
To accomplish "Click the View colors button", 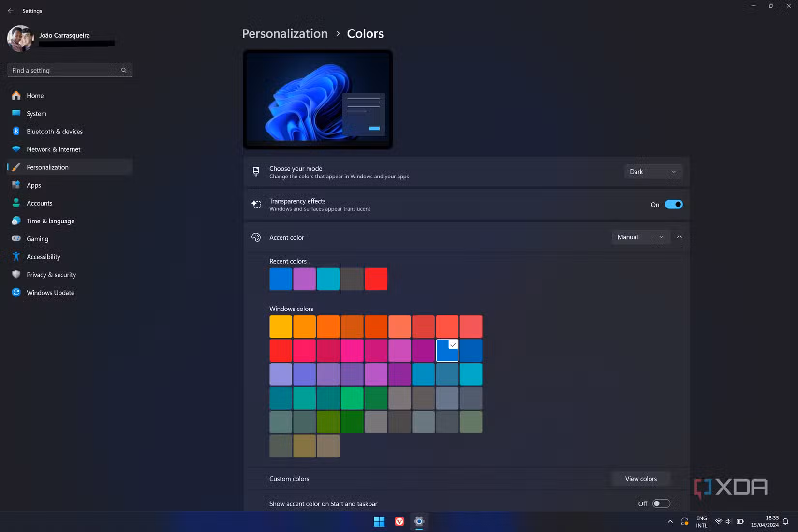I will coord(641,478).
